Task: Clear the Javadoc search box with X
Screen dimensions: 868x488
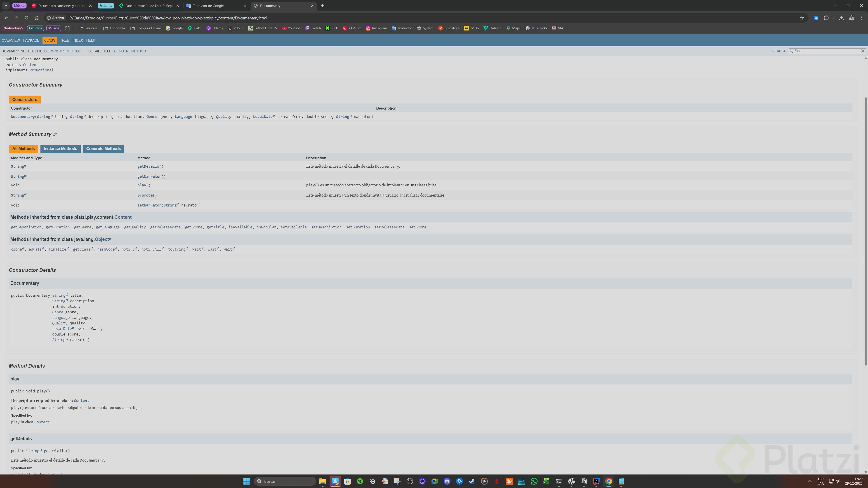Action: [x=863, y=51]
